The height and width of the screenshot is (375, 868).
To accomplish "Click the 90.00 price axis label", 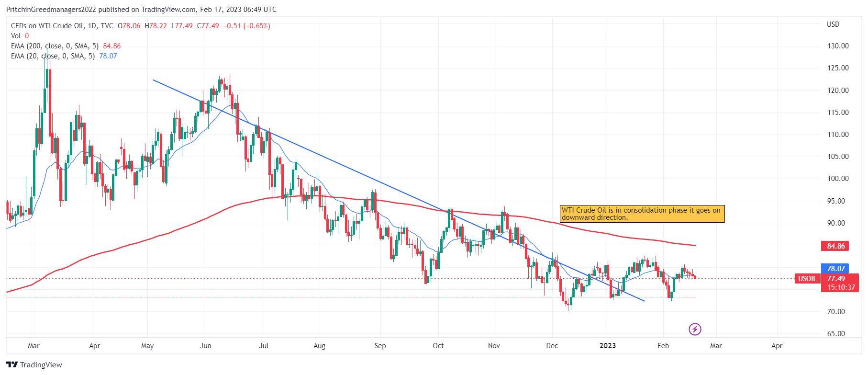I will pyautogui.click(x=836, y=223).
